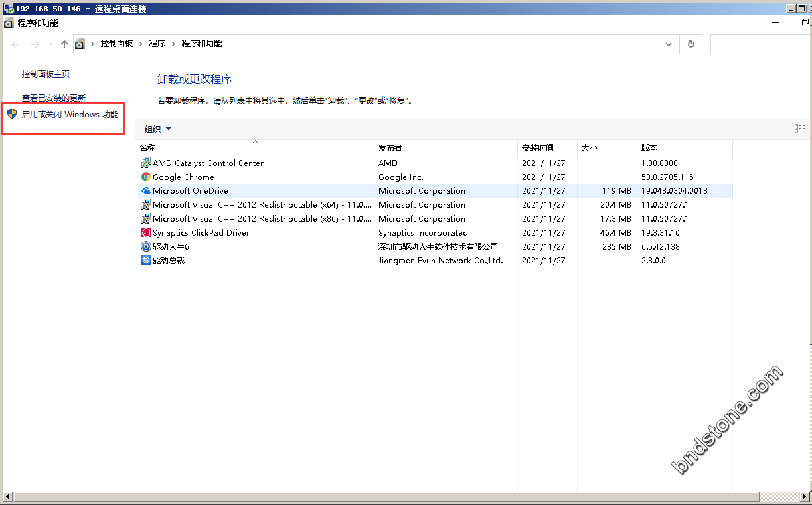The height and width of the screenshot is (505, 812).
Task: Click the control panel search box
Action: (761, 44)
